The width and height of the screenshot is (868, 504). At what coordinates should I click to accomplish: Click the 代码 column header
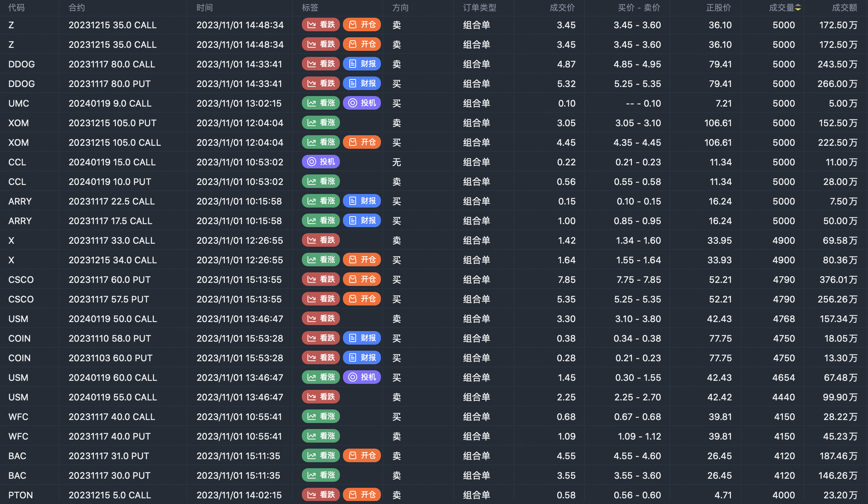pyautogui.click(x=17, y=8)
